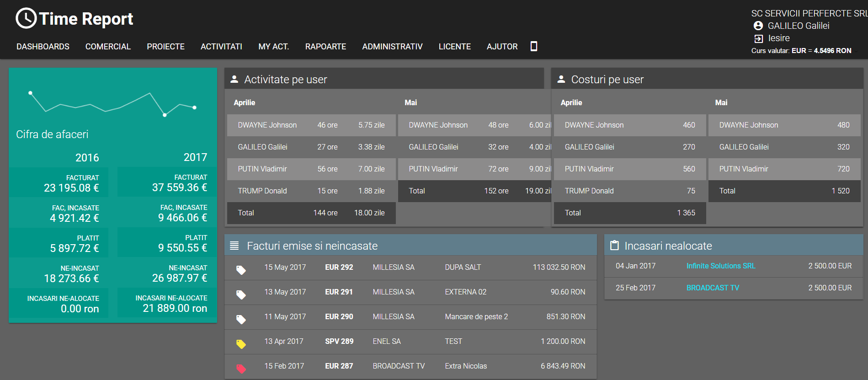868x380 pixels.
Task: Click the red tag icon for EUR 287
Action: click(x=241, y=369)
